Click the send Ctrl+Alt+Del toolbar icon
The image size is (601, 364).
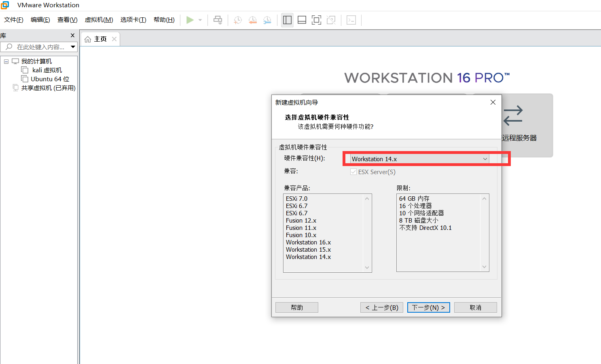point(218,20)
